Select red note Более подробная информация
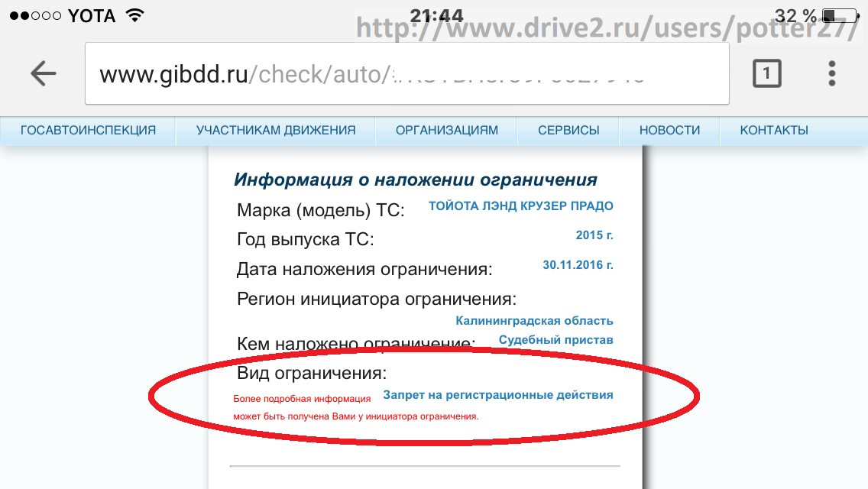Image resolution: width=868 pixels, height=489 pixels. coord(302,399)
